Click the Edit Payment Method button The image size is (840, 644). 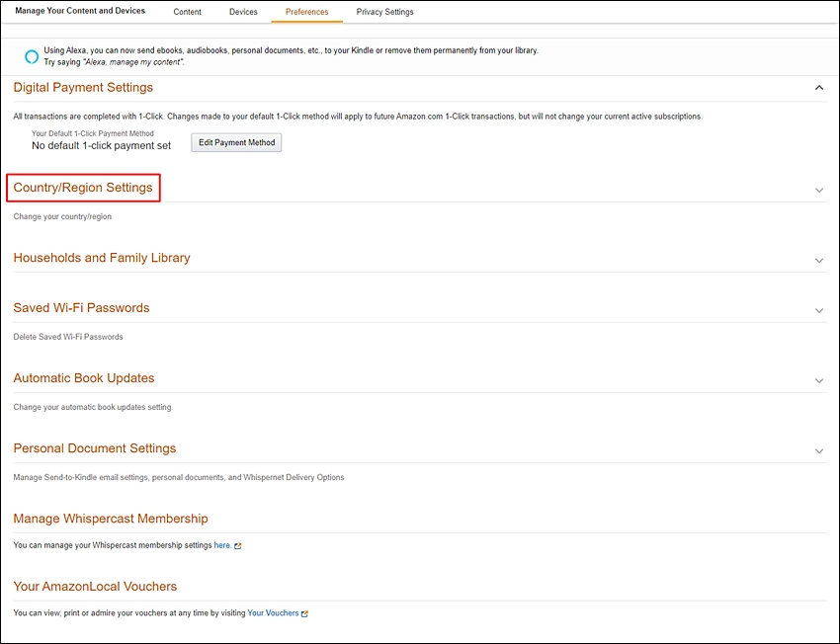(236, 142)
